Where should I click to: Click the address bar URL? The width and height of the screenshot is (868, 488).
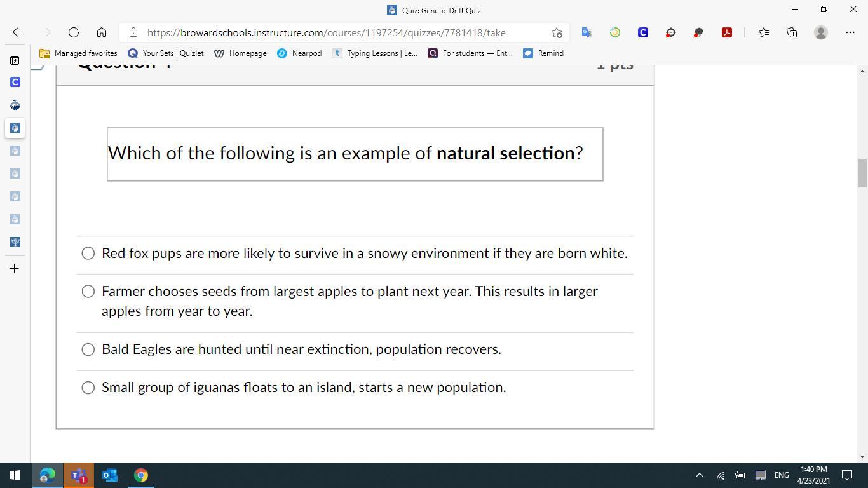click(327, 32)
